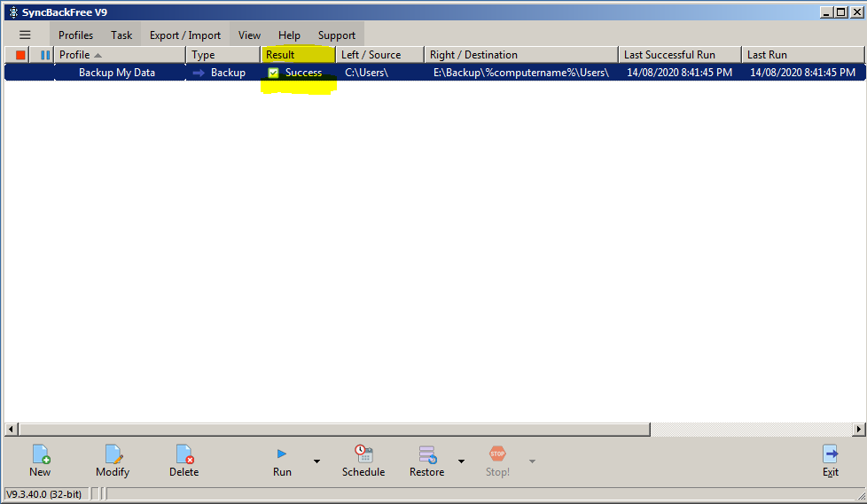Open the Help menu
The height and width of the screenshot is (504, 867).
289,35
